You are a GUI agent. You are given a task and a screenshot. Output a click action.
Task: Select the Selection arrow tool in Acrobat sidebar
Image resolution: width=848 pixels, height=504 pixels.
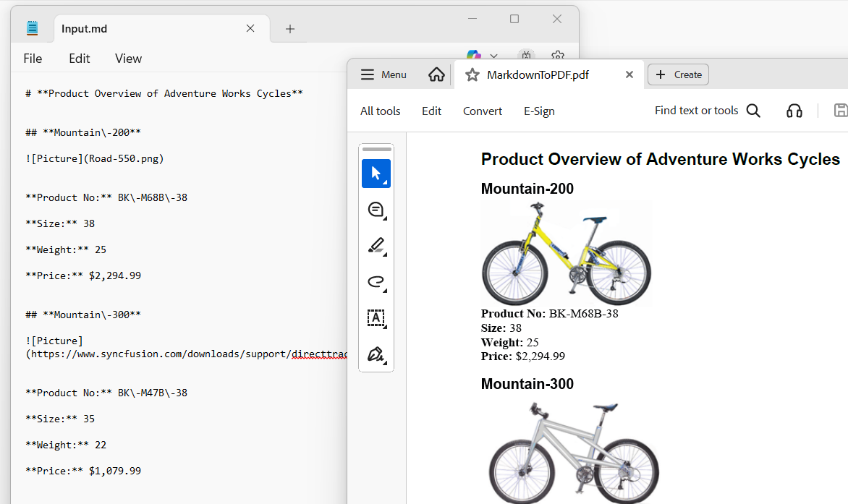376,173
